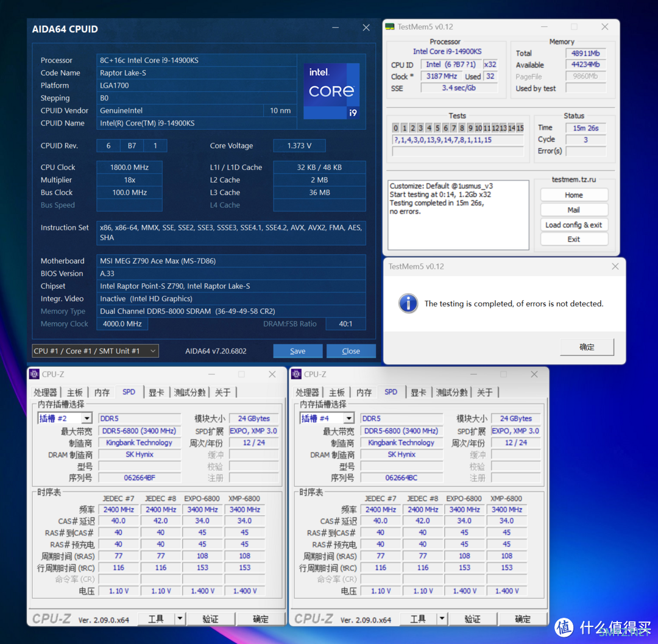This screenshot has height=644, width=658.
Task: Click test number 15 box in TestMem5
Action: point(520,128)
